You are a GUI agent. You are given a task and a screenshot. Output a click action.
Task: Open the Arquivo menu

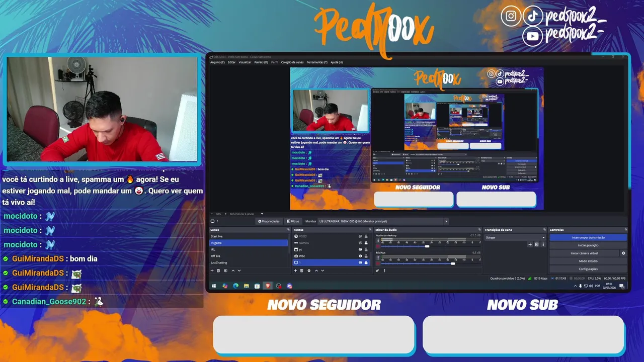point(217,62)
